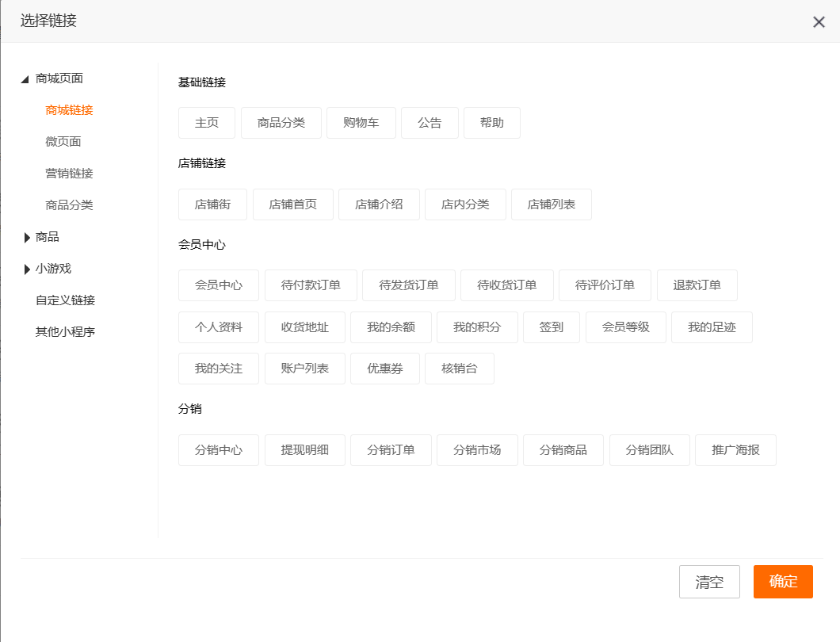Select the 购物车 link option
The image size is (840, 642).
tap(361, 123)
